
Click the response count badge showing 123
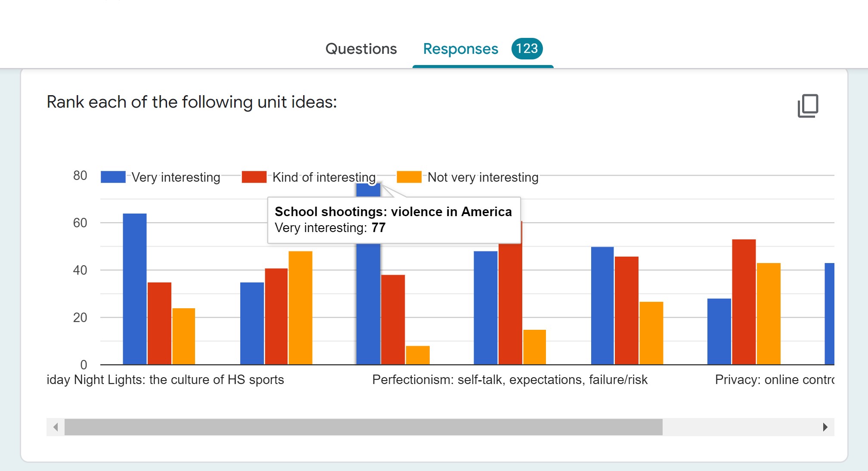[x=527, y=49]
